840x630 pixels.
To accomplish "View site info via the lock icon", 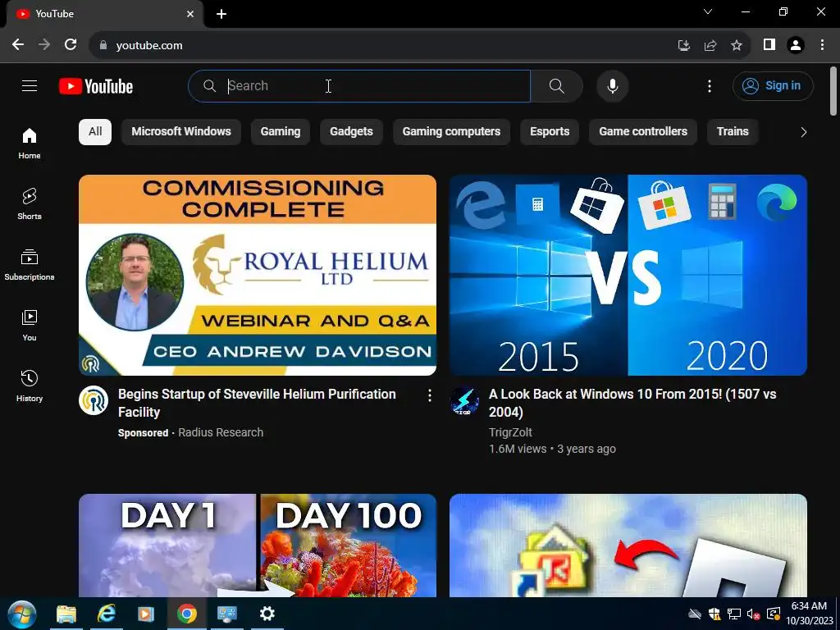I will point(103,46).
